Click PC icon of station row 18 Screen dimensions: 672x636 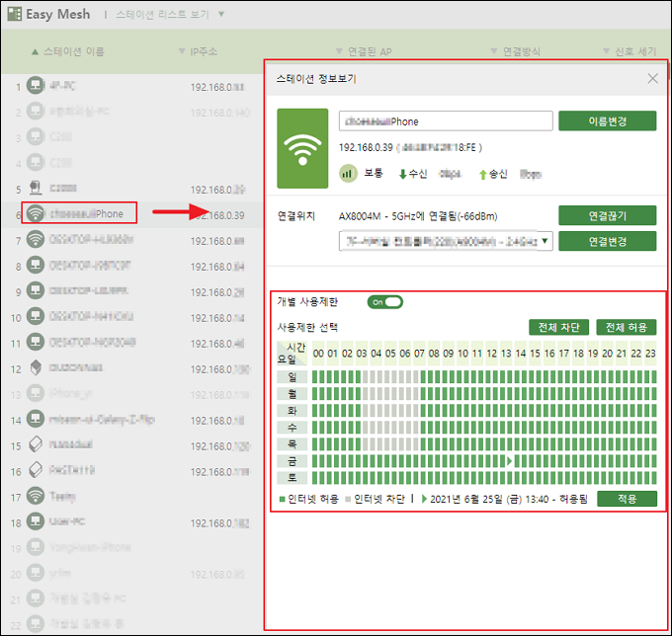(x=36, y=521)
